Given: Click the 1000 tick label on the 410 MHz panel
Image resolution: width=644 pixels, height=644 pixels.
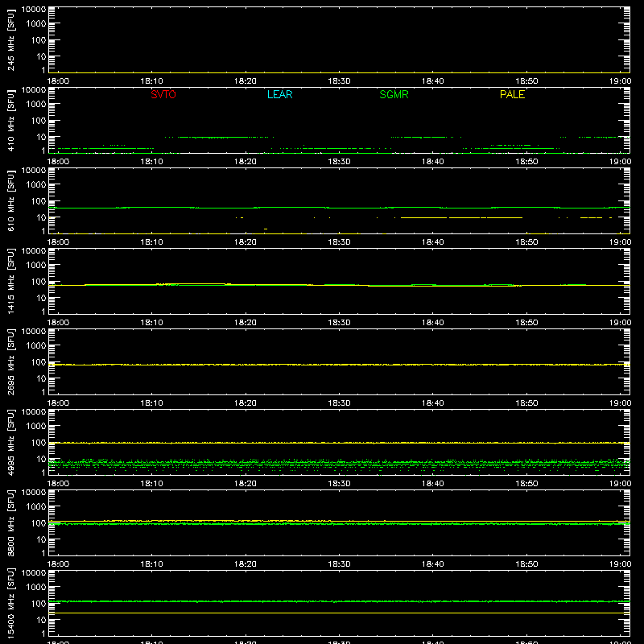Looking at the screenshot, I should [36, 104].
